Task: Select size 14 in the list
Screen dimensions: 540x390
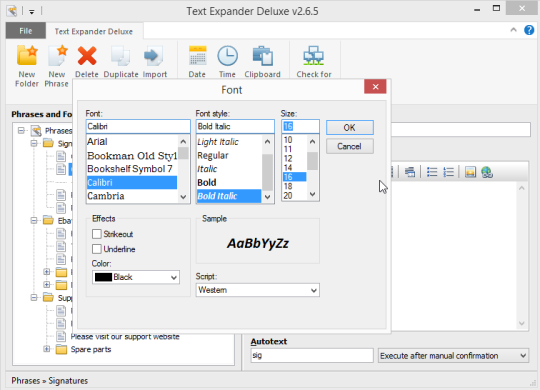Action: pyautogui.click(x=294, y=168)
